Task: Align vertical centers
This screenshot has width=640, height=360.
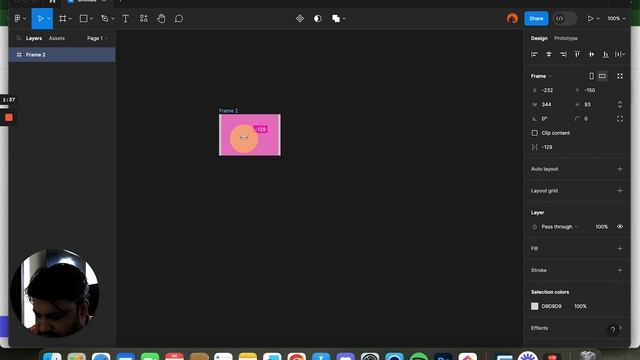Action: pyautogui.click(x=591, y=54)
